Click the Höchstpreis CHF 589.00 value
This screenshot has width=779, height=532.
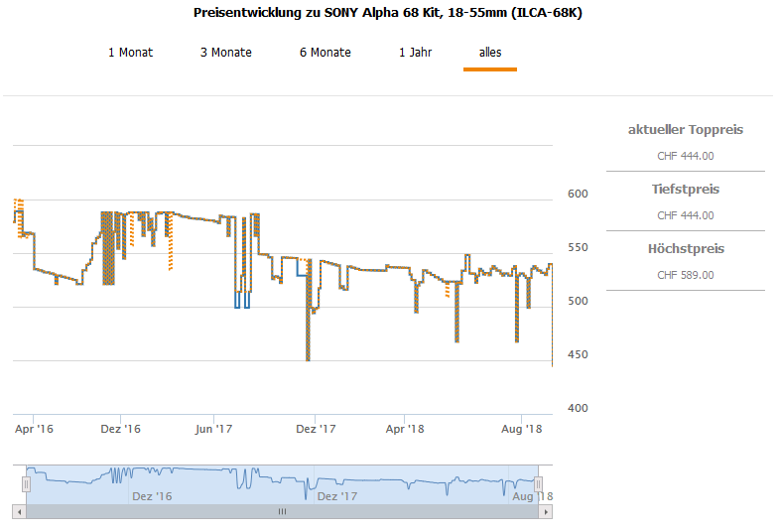[685, 275]
